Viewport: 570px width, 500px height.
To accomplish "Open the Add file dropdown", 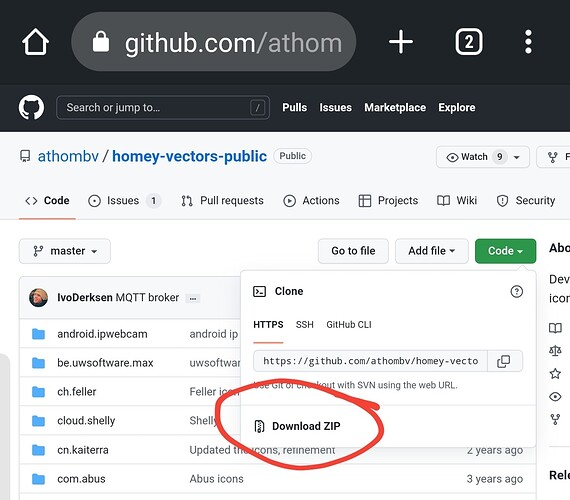I will [431, 251].
